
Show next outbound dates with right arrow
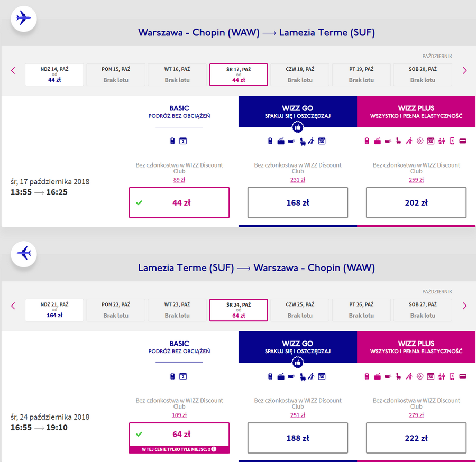pos(464,71)
